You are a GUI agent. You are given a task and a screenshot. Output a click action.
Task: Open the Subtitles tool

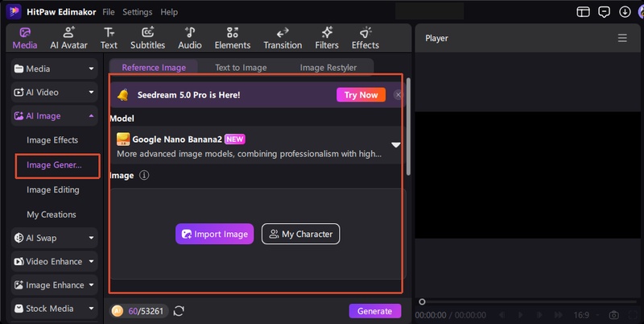tap(147, 38)
